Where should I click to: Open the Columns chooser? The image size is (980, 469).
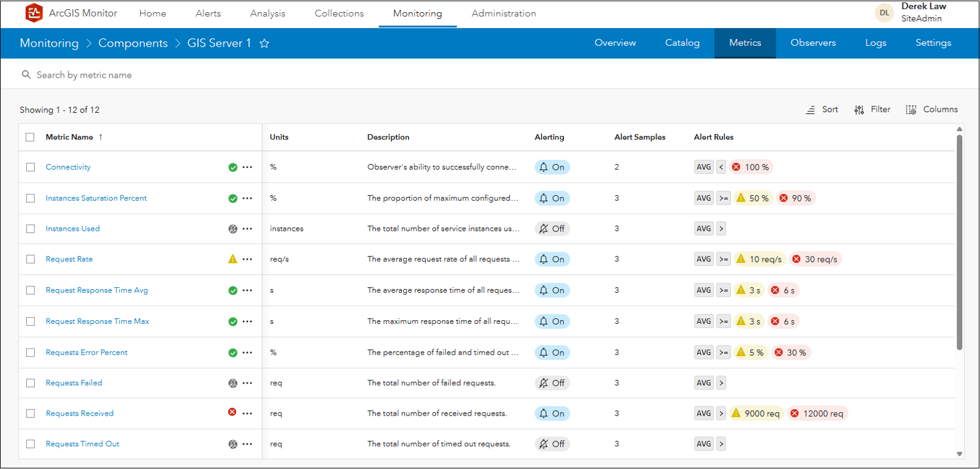tap(932, 110)
